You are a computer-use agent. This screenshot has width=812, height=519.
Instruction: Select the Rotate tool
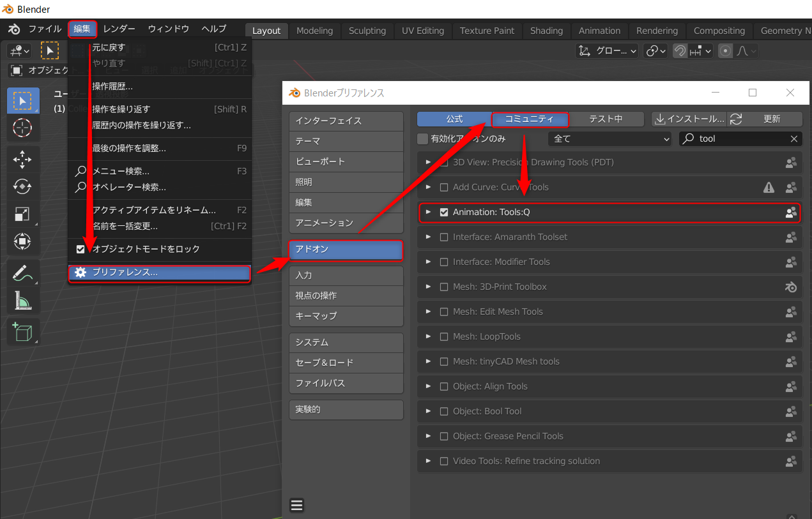23,186
